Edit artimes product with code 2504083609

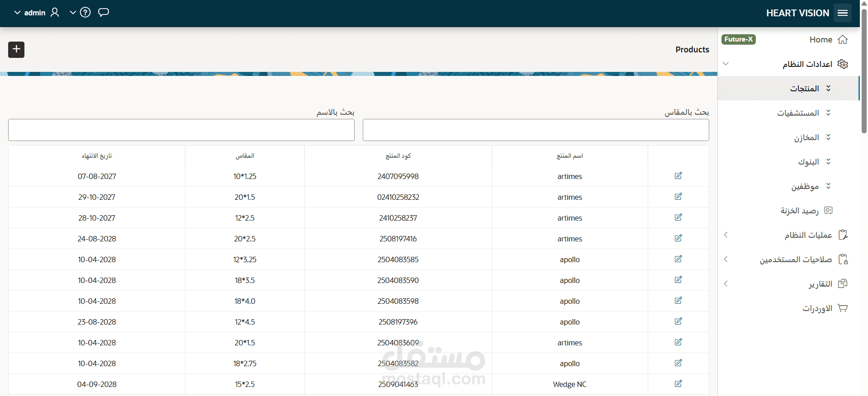[678, 342]
